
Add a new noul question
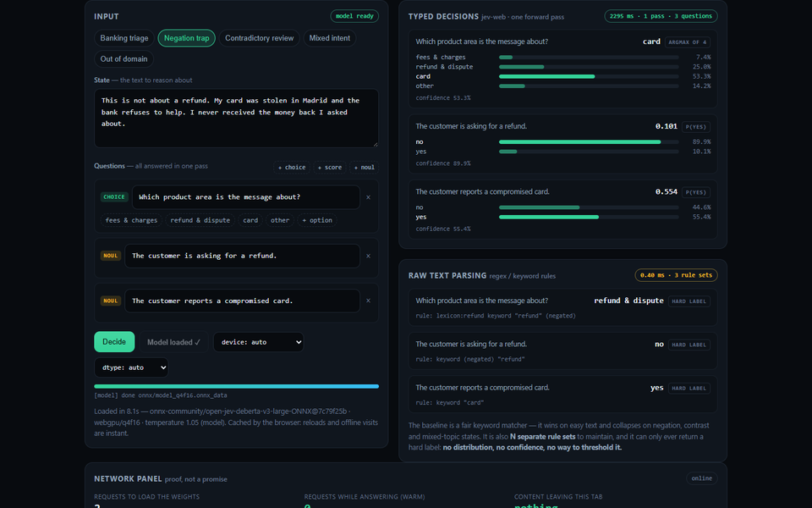point(364,167)
